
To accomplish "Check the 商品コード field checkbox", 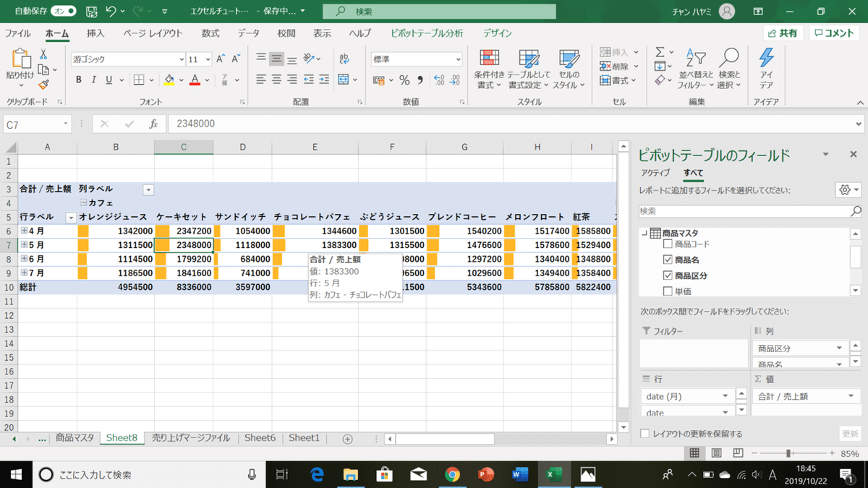I will coord(668,245).
